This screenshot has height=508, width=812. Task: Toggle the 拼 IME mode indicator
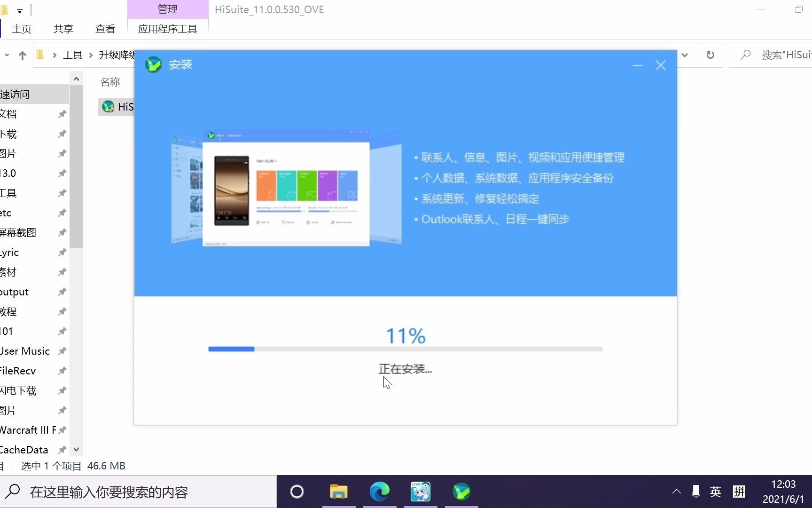point(739,492)
